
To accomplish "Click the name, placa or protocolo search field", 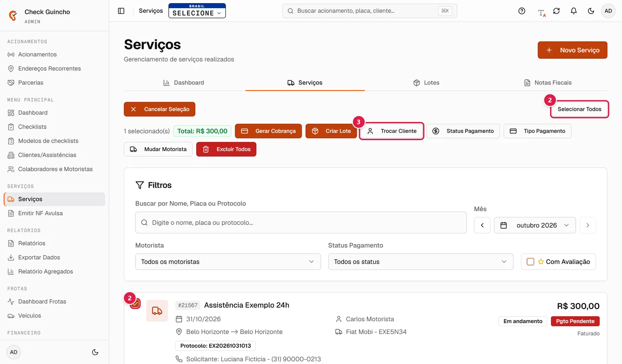I will pos(301,223).
